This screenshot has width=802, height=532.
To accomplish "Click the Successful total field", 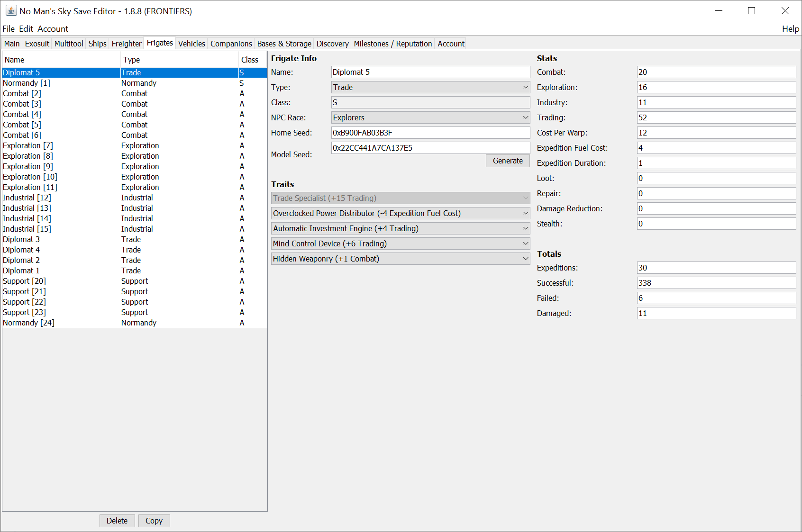I will [716, 283].
